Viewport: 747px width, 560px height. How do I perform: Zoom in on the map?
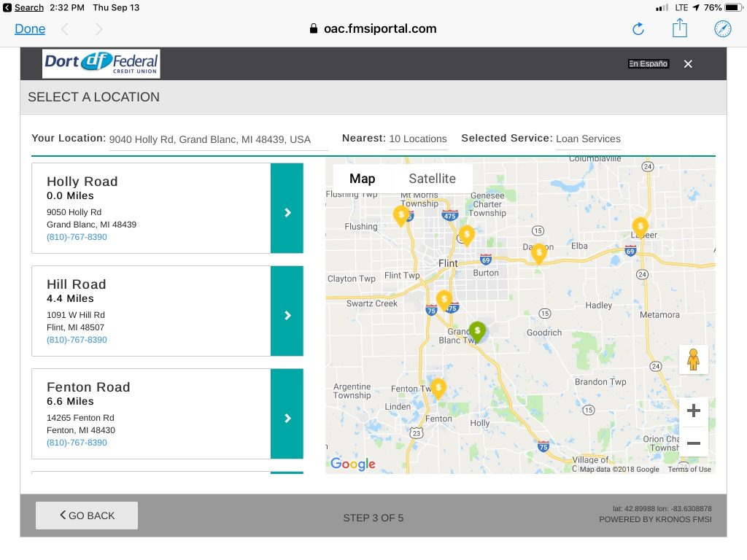tap(694, 411)
